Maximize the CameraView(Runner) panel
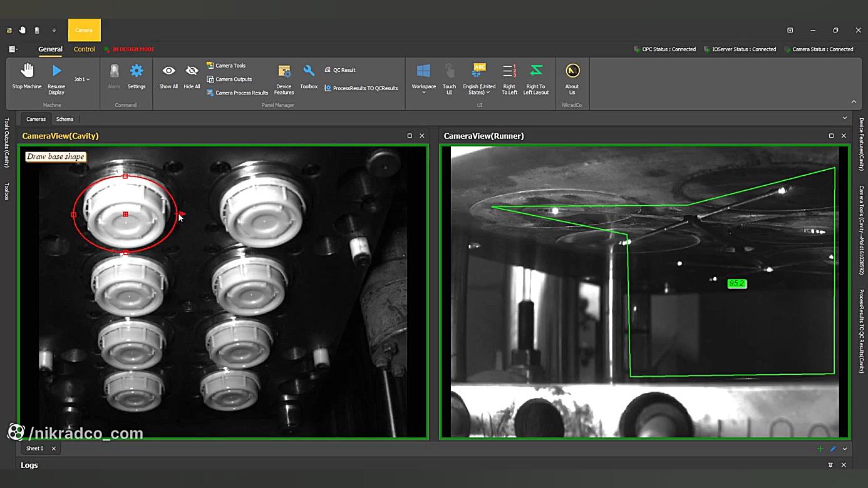 (x=832, y=136)
